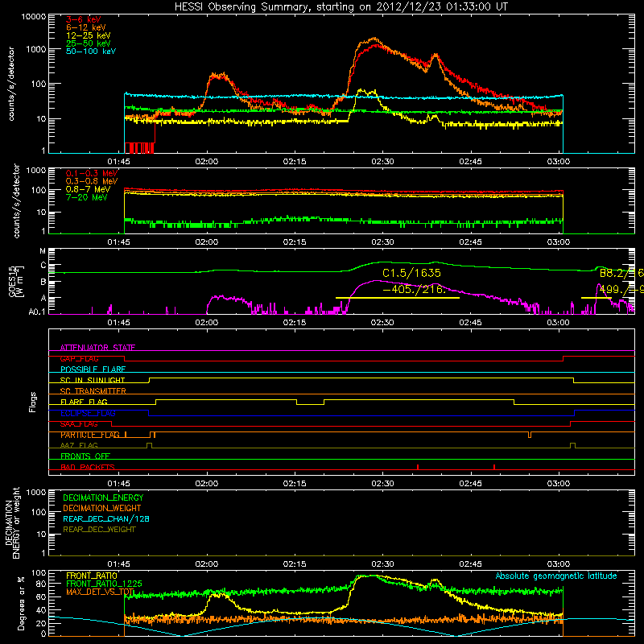Screen dimensions: 644x644
Task: Select the green 25-50 keV legend label
Action: (x=89, y=43)
